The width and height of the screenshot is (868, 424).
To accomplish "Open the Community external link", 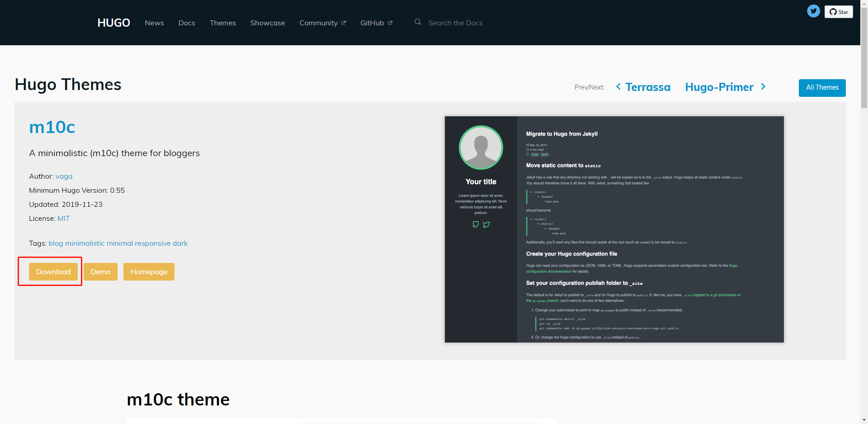I will [x=322, y=23].
